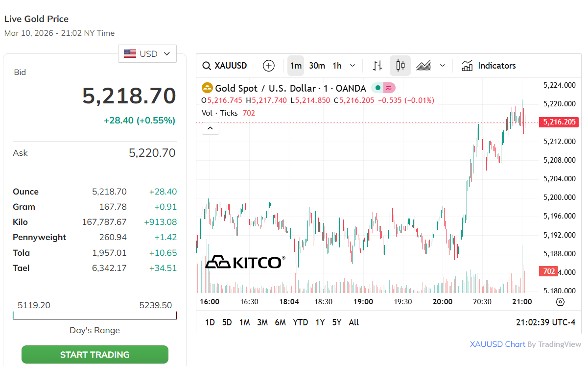Image resolution: width=588 pixels, height=366 pixels.
Task: Select the Area chart style icon
Action: tap(423, 66)
